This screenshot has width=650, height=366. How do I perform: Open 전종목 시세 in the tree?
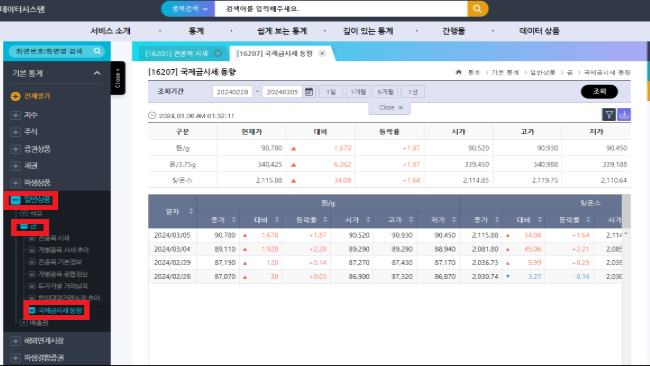pos(54,238)
